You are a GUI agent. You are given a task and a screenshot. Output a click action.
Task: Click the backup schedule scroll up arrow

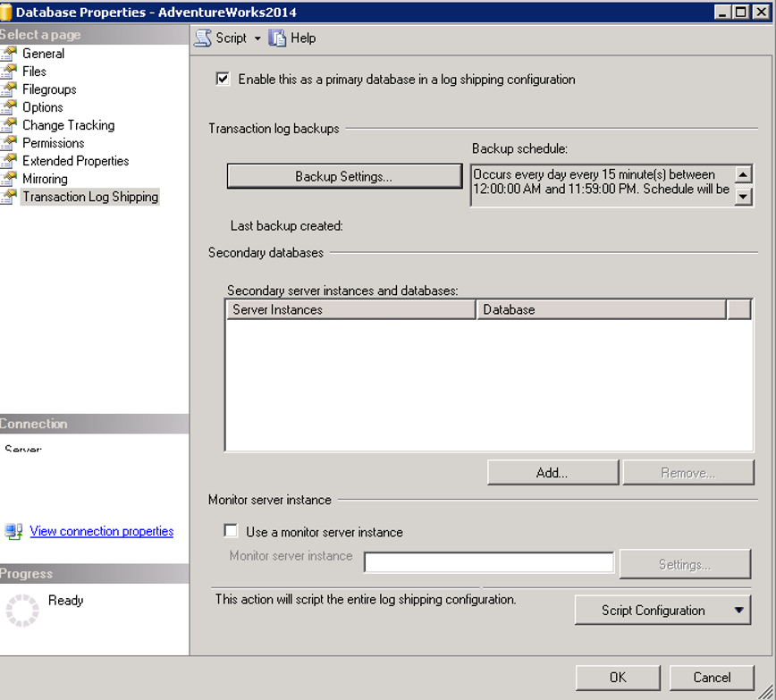pyautogui.click(x=743, y=173)
